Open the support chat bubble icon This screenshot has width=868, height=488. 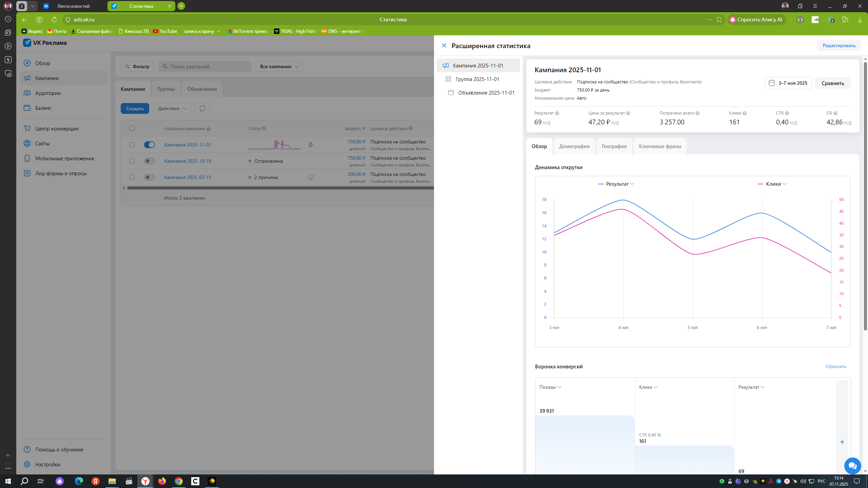coord(852,466)
